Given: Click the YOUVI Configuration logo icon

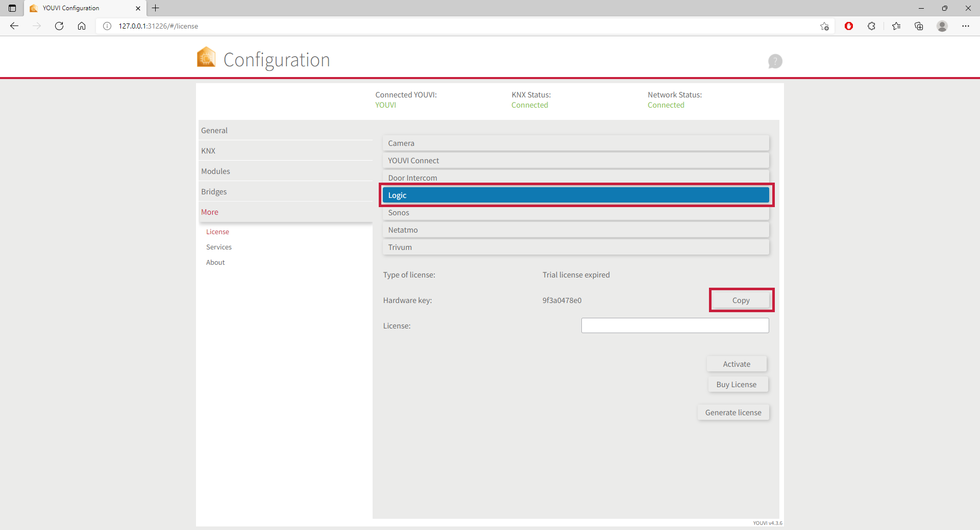Looking at the screenshot, I should pyautogui.click(x=206, y=57).
